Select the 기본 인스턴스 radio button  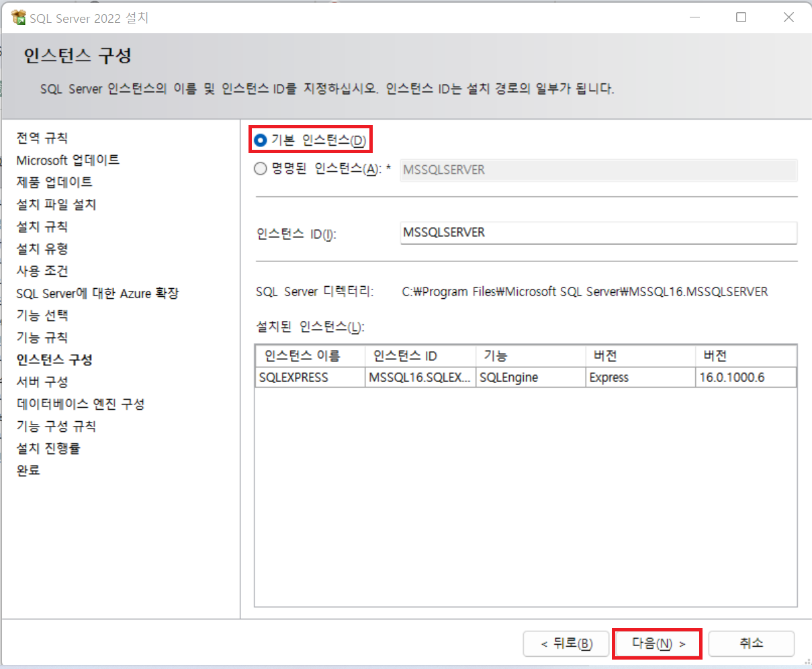(x=261, y=140)
